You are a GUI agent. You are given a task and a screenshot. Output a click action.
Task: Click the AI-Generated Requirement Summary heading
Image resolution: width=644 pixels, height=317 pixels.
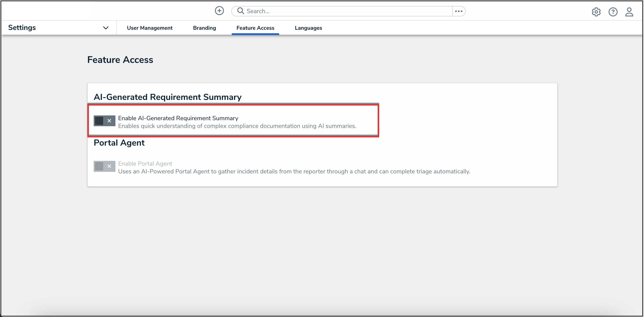point(168,97)
